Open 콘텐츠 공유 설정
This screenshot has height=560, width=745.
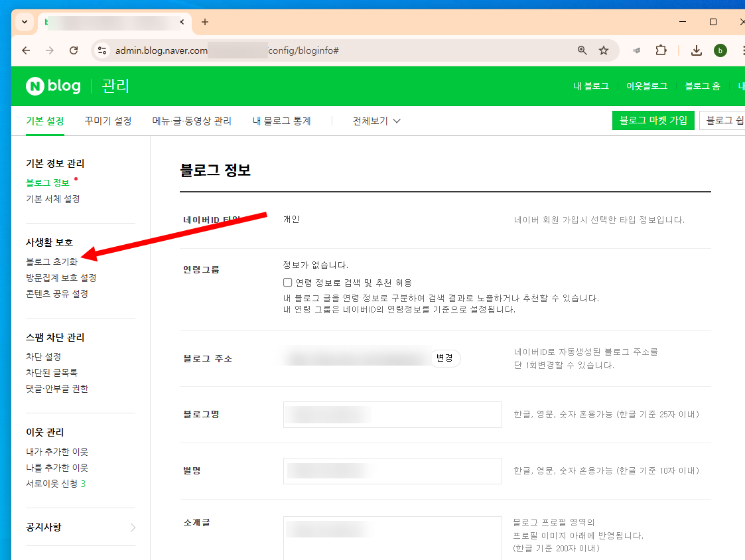[x=57, y=294]
